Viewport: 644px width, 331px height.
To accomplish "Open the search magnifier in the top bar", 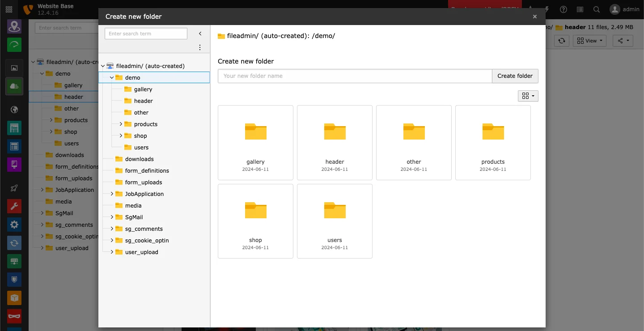I will (x=597, y=9).
